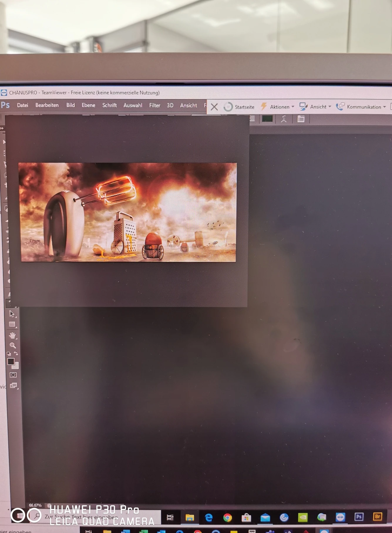Change the screen mode
392x533 pixels.
click(14, 385)
